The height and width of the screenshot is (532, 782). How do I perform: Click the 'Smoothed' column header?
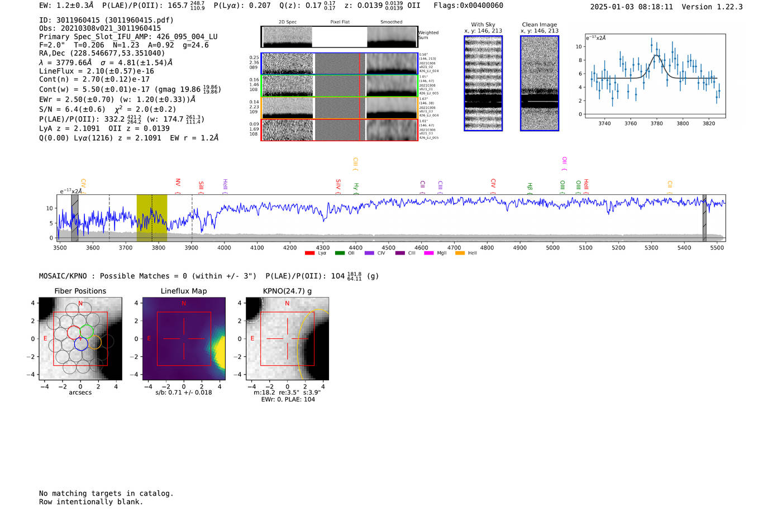point(392,22)
